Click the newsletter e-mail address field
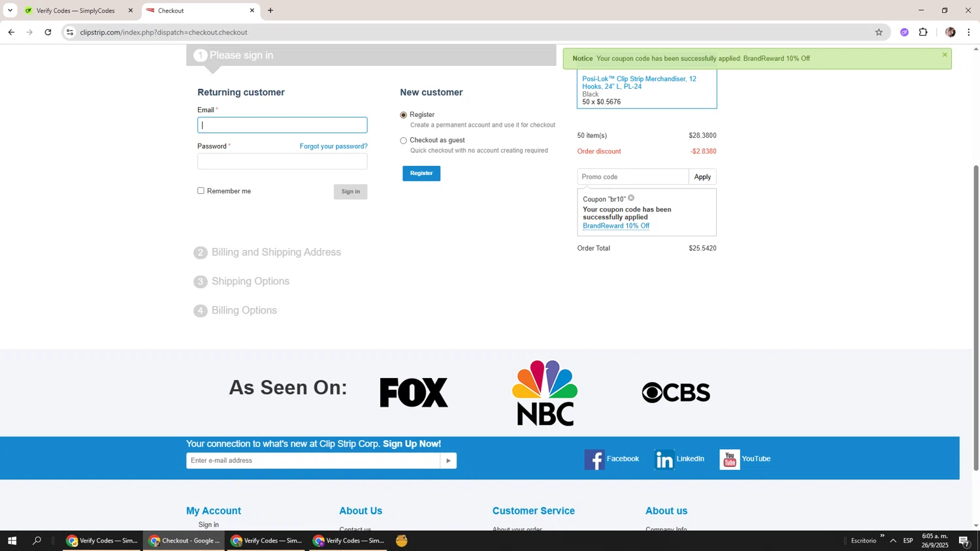Screen dimensions: 980x551 pos(313,461)
